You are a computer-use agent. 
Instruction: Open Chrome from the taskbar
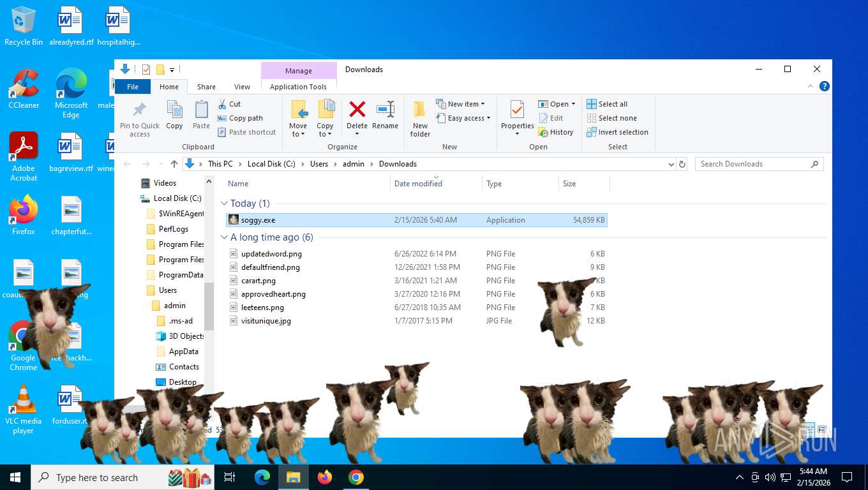(356, 477)
